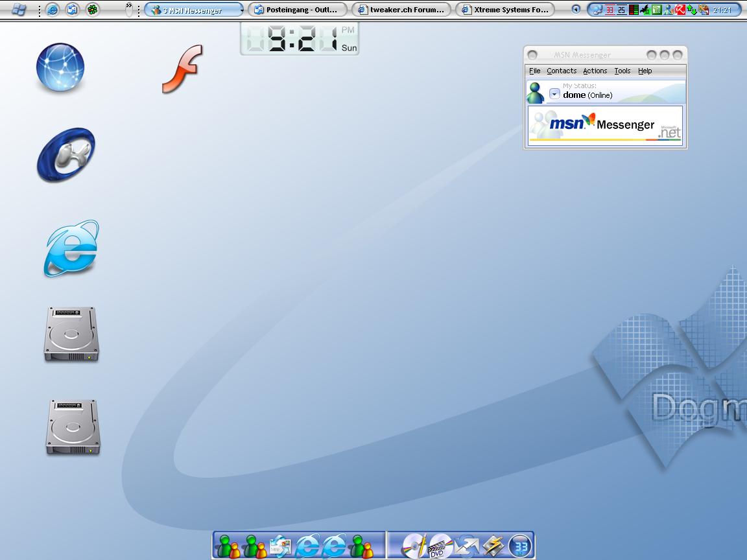
Task: Open the Flash icon on the desktop
Action: (182, 69)
